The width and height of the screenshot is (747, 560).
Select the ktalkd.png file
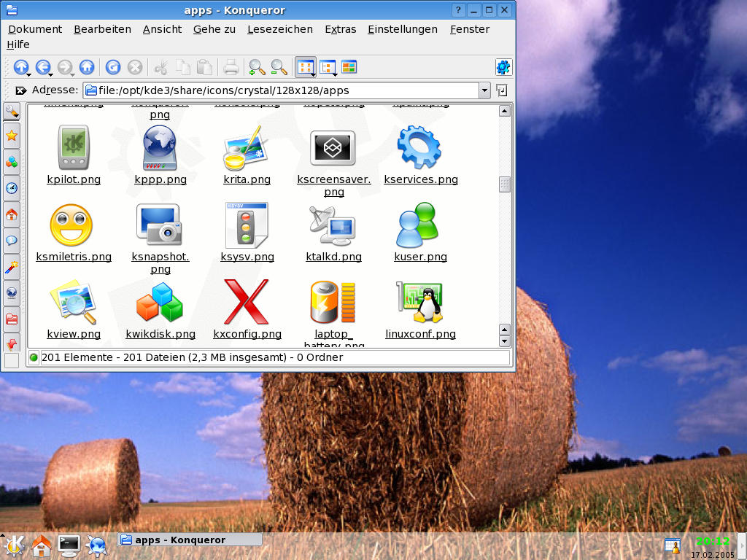333,233
